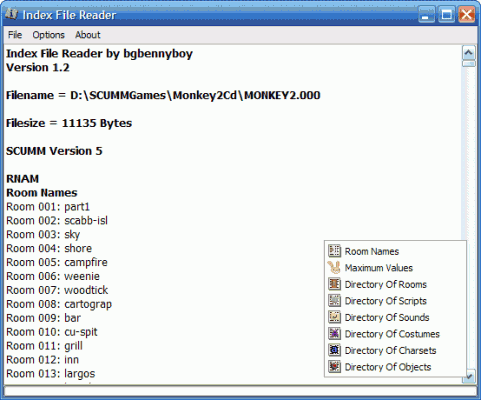The width and height of the screenshot is (481, 400).
Task: Click the vertical scrollbar thumb
Action: pyautogui.click(x=469, y=63)
